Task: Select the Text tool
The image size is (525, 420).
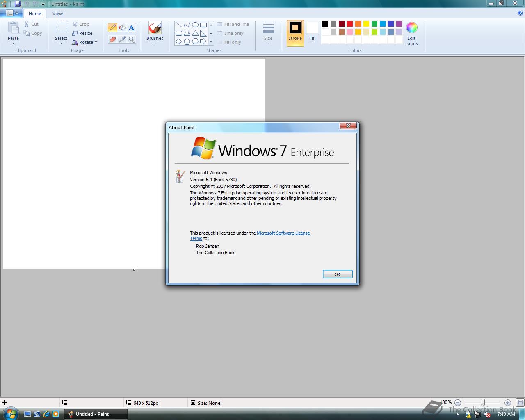Action: click(x=131, y=27)
